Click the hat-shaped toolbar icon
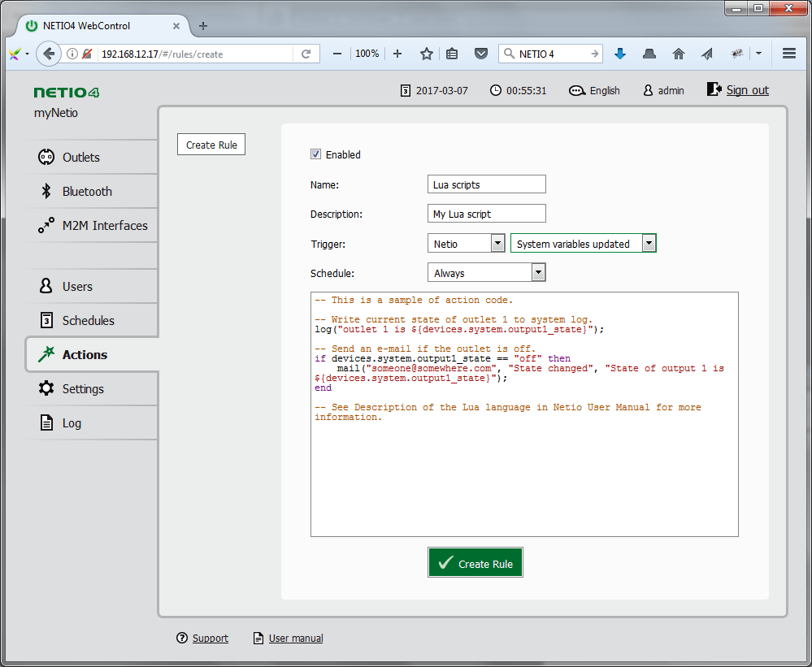Image resolution: width=812 pixels, height=667 pixels. [x=649, y=54]
